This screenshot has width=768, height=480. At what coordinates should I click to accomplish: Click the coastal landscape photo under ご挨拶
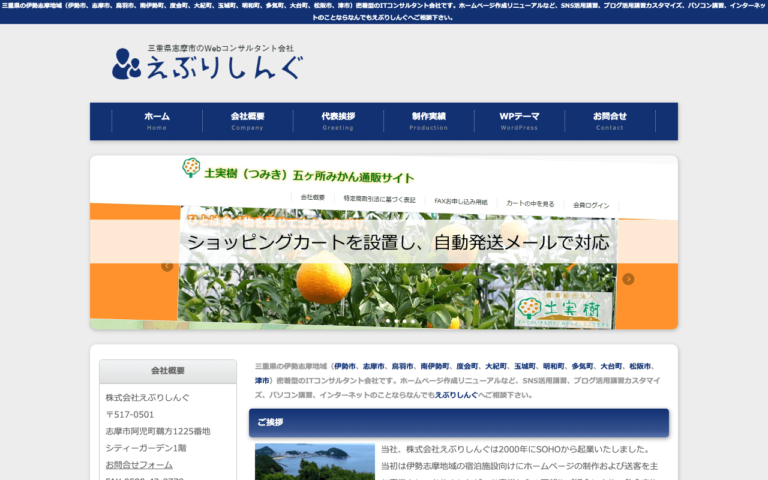(x=315, y=462)
